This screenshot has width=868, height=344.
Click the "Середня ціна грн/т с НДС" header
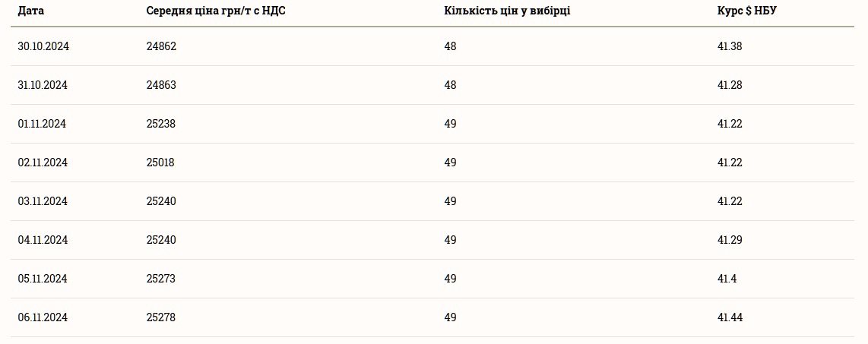[216, 11]
